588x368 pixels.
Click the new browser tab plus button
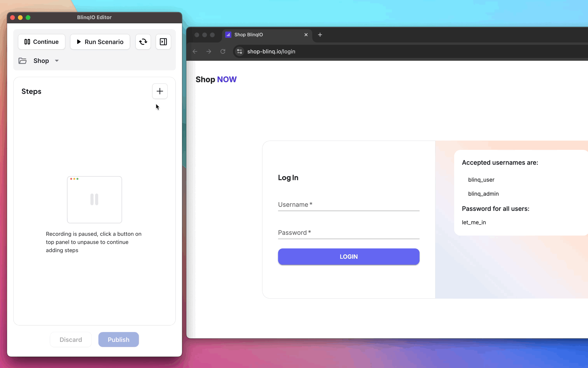[320, 35]
